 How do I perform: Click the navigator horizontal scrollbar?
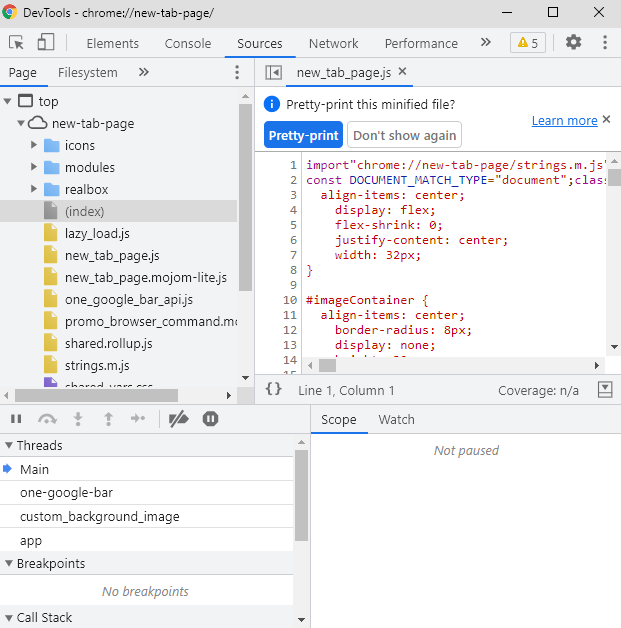pos(96,396)
